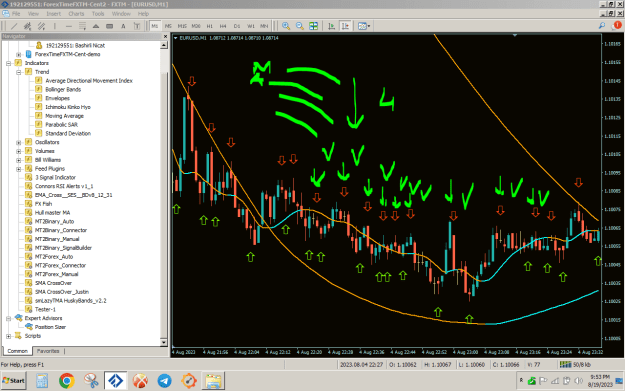
Task: Open the Snipping Tool scissors taskbar icon
Action: 91,381
